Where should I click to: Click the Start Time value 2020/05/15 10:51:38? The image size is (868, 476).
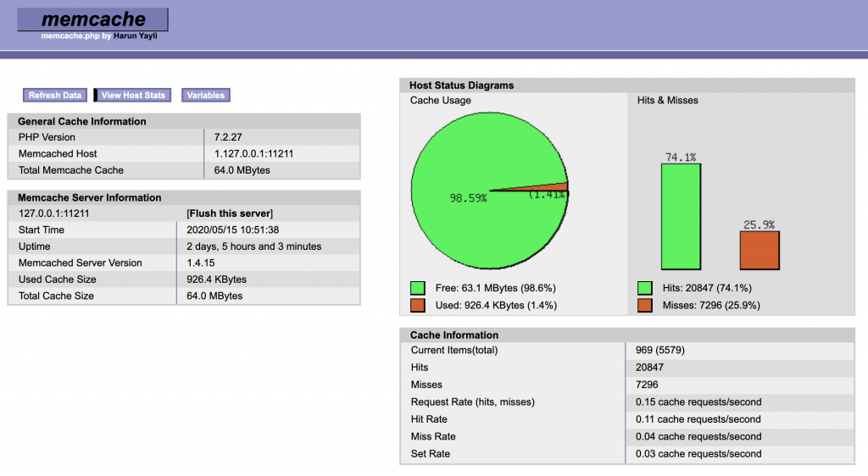pos(232,230)
